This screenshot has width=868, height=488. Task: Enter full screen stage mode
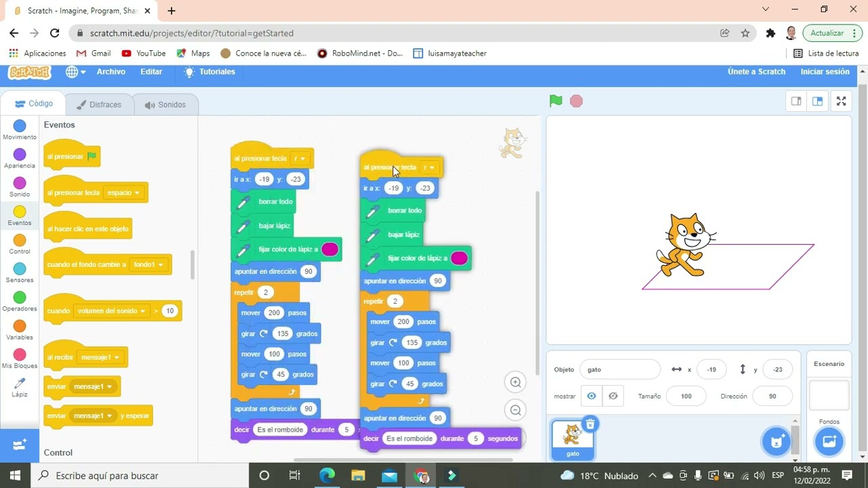click(841, 101)
